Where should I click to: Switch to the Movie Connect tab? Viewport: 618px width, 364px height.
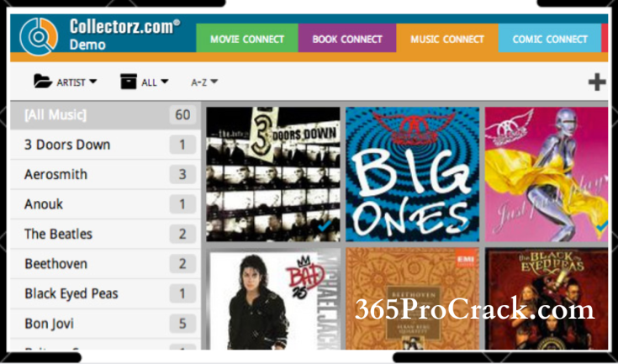[247, 38]
